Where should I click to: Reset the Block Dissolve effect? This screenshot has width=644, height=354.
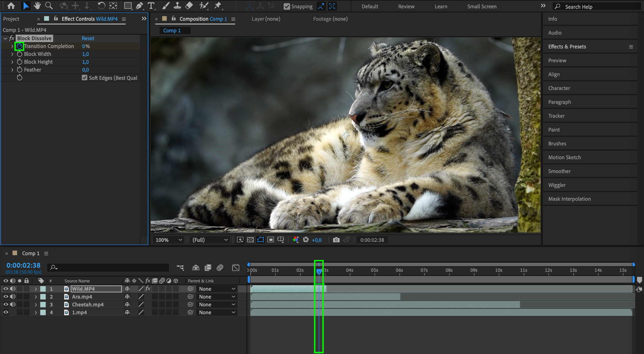click(x=88, y=38)
